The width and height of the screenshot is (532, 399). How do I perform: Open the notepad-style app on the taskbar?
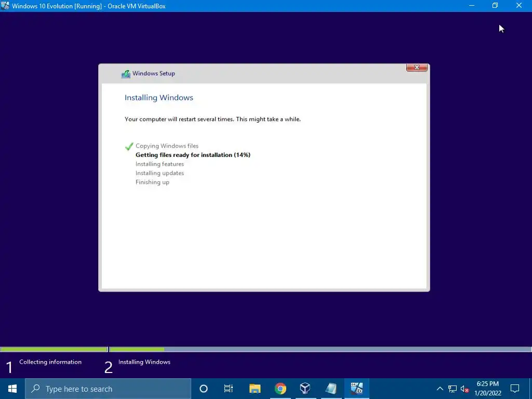(x=331, y=389)
